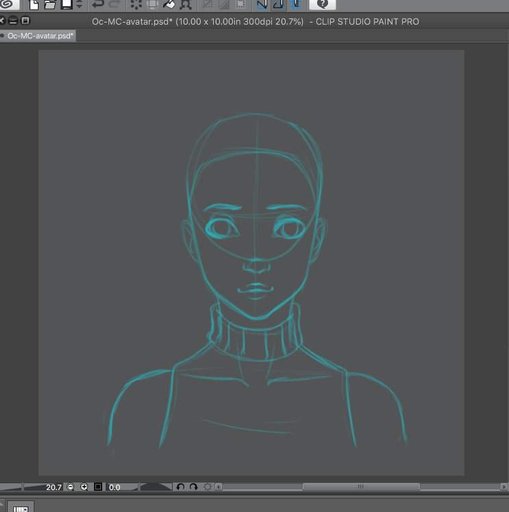Click fit to screen button in status bar
This screenshot has height=512, width=509.
click(x=98, y=487)
